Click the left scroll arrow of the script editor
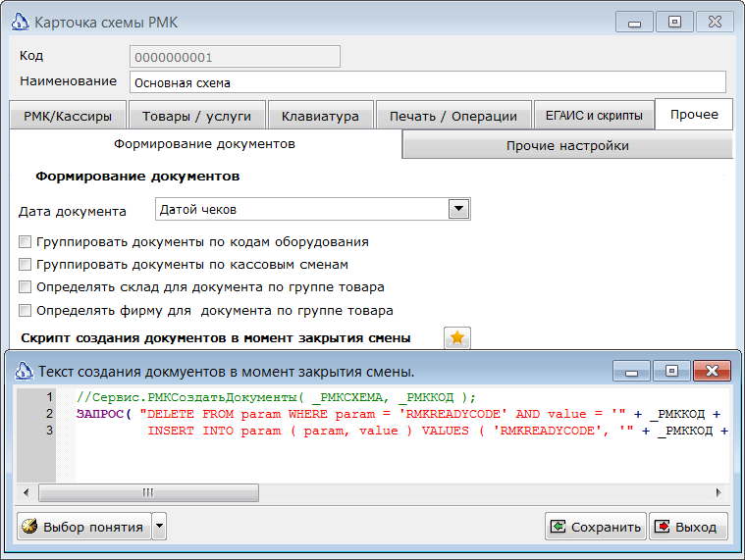Viewport: 745px width, 560px height. coord(27,492)
